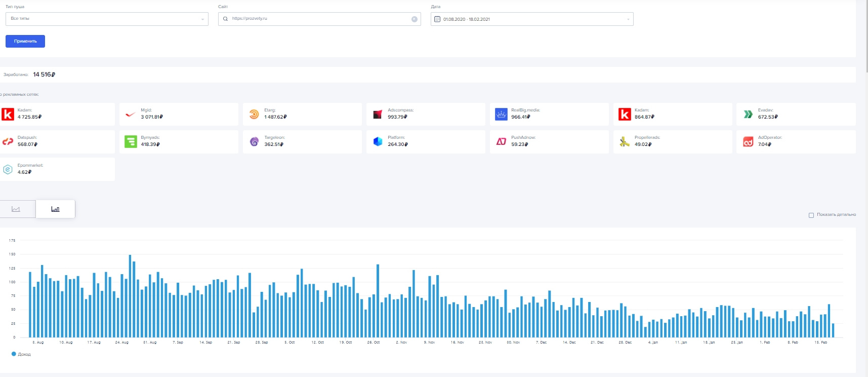The height and width of the screenshot is (377, 868).
Task: Click the Datspush red logo icon
Action: click(x=8, y=142)
